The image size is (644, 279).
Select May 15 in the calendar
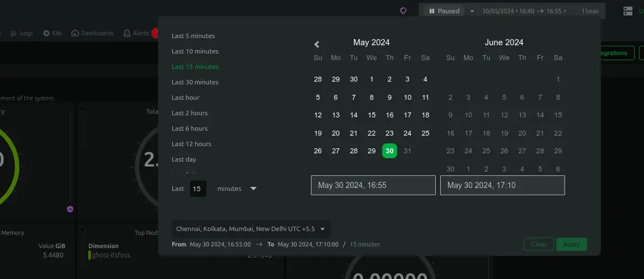tap(372, 115)
